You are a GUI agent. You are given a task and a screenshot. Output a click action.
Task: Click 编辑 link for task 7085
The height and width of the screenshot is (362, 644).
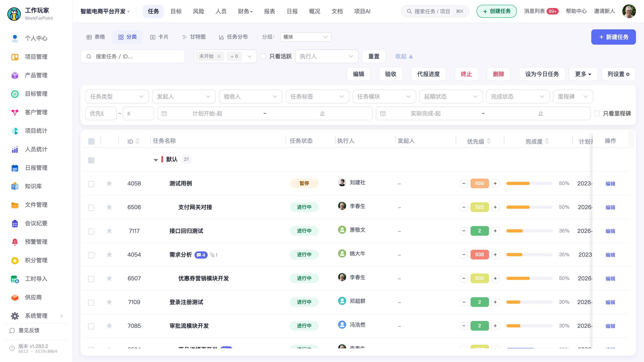point(610,326)
